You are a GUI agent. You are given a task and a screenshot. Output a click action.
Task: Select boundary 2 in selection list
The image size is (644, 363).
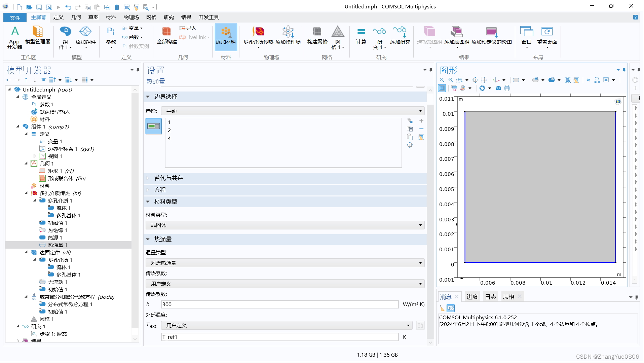pos(169,131)
